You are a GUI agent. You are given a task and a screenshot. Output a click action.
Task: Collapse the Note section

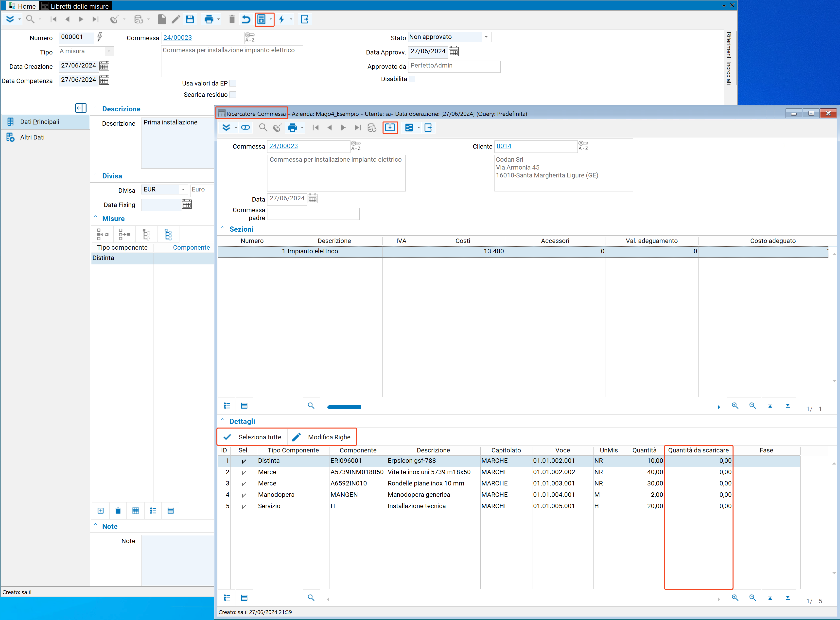tap(95, 525)
